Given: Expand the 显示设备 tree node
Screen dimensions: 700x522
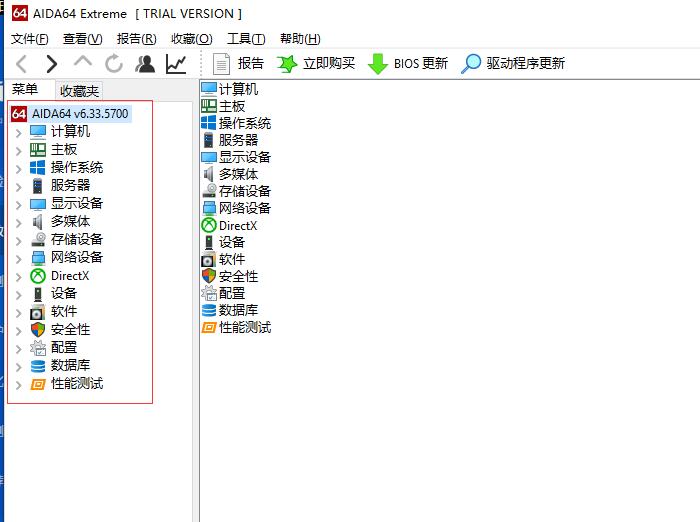Looking at the screenshot, I should point(18,205).
